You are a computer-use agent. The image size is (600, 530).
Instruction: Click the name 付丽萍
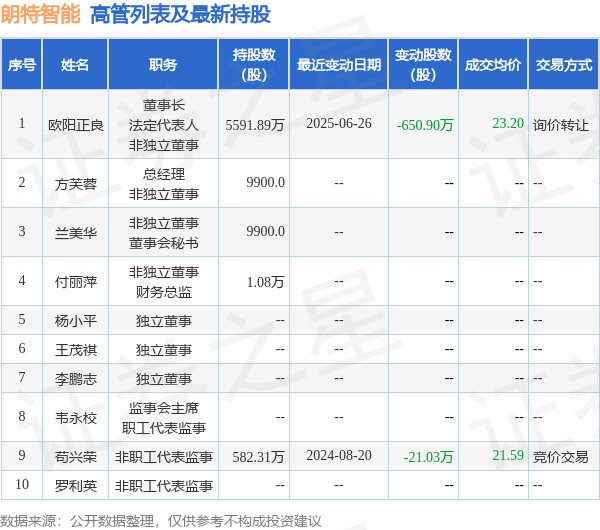(76, 282)
